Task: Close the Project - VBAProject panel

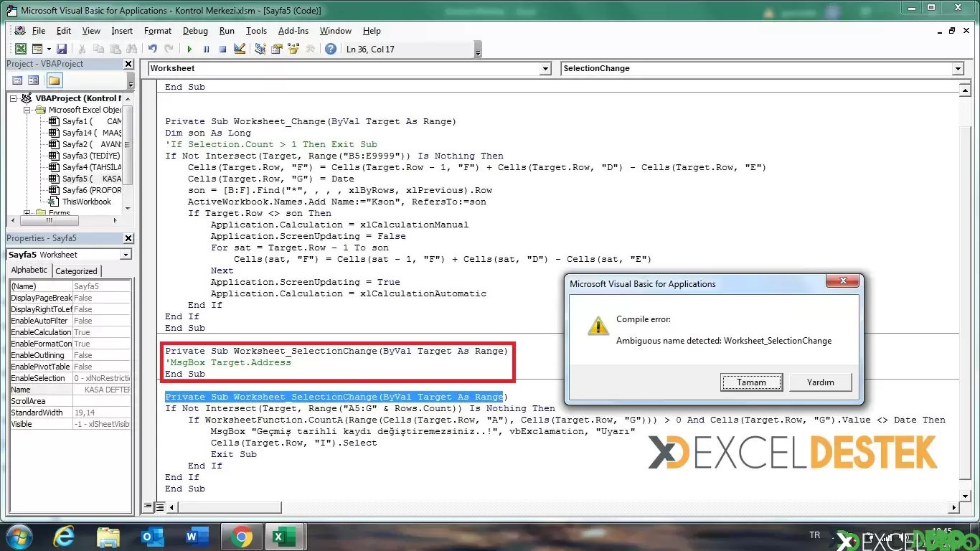Action: point(128,64)
